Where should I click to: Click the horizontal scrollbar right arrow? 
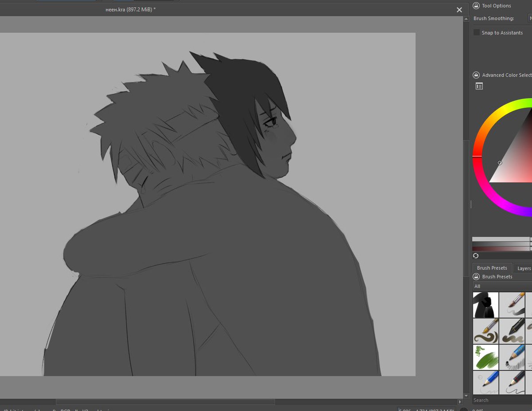pos(460,402)
